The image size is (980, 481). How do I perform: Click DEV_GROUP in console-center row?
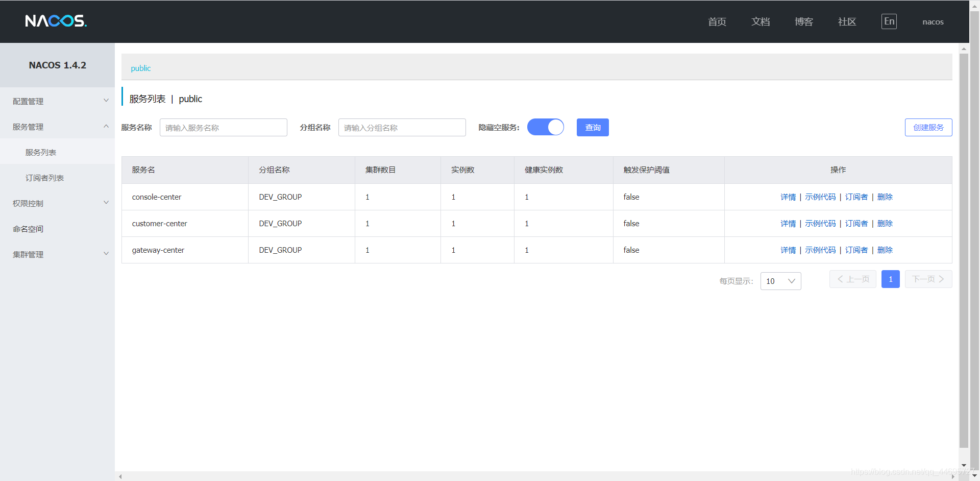pyautogui.click(x=280, y=197)
